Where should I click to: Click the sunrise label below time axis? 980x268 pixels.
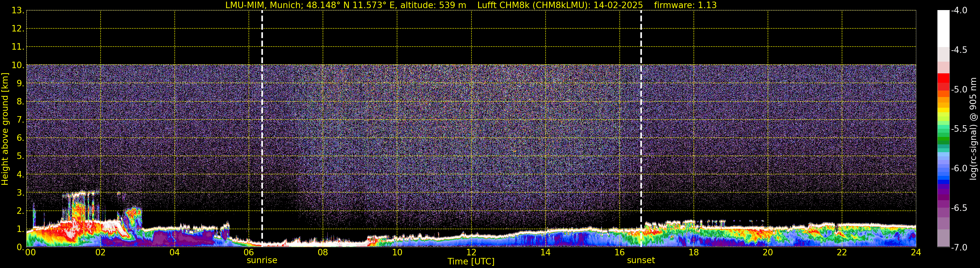click(262, 261)
